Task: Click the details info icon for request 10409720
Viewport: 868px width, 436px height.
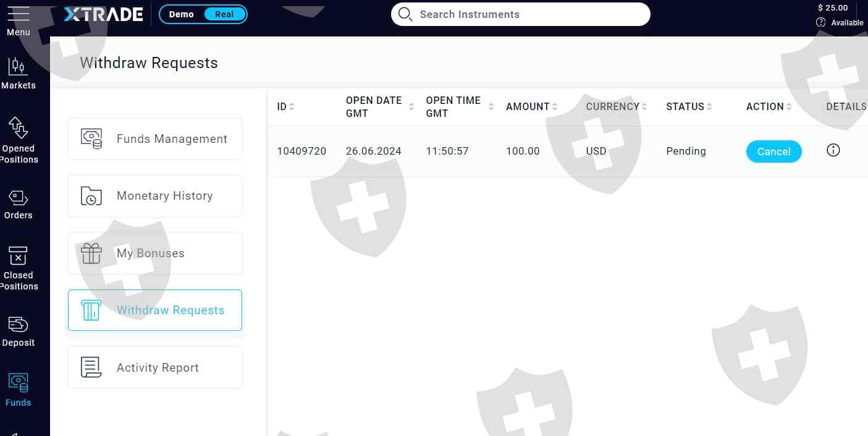Action: coord(833,150)
